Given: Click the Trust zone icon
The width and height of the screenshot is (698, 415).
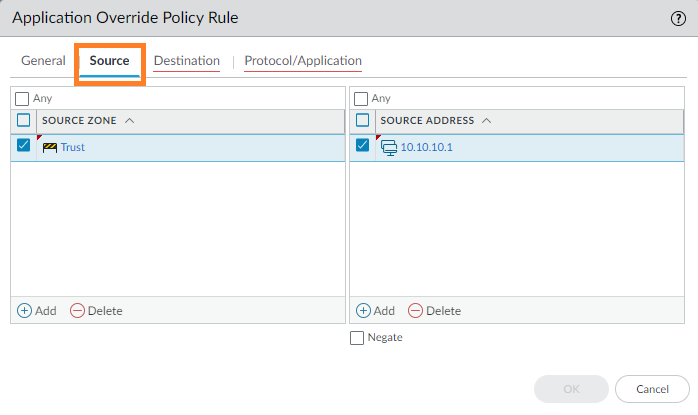Looking at the screenshot, I should point(50,147).
